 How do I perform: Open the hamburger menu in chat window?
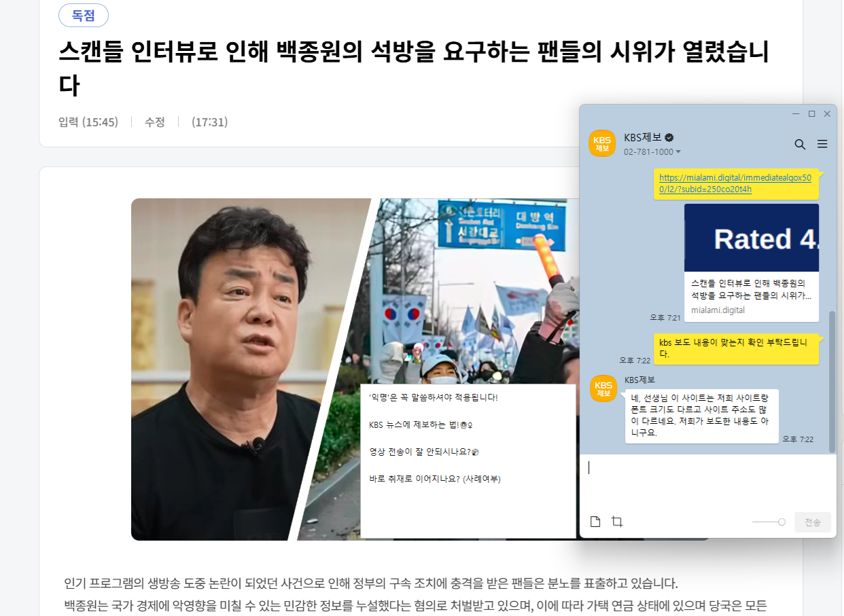pyautogui.click(x=822, y=144)
